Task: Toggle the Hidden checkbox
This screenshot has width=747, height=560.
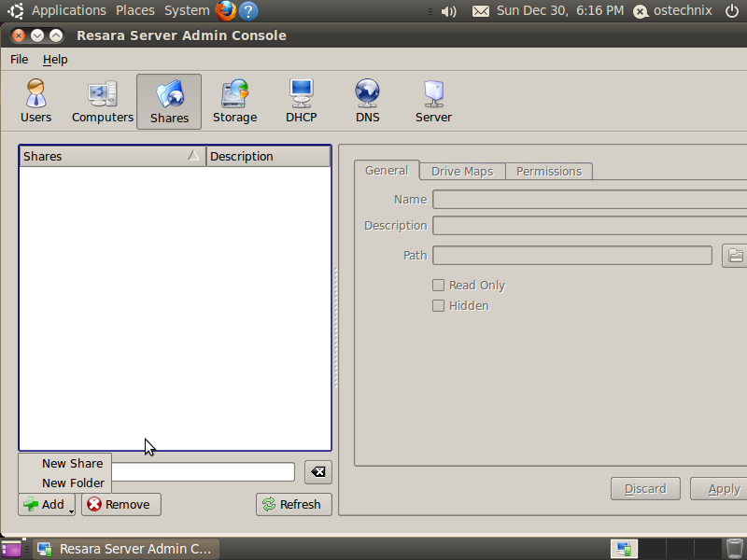Action: coord(438,305)
